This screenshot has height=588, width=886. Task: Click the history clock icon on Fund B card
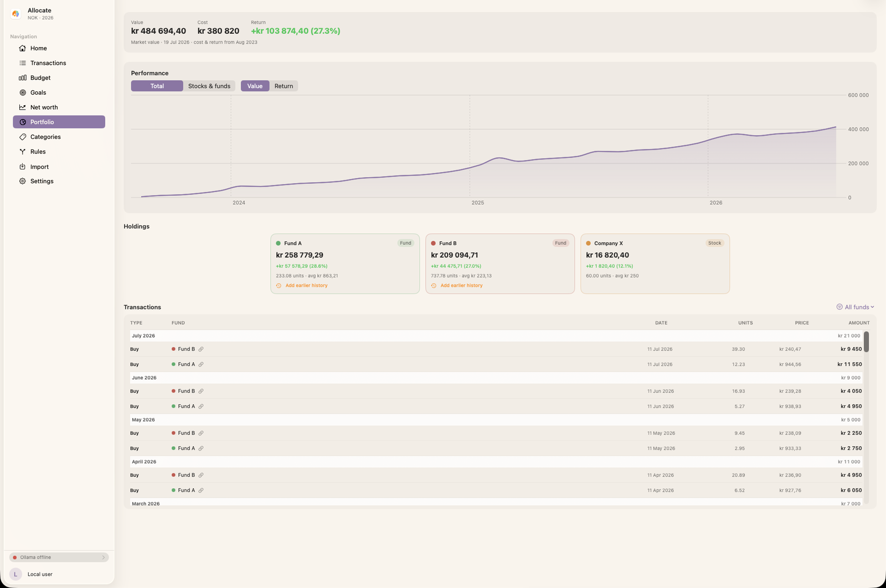point(434,286)
